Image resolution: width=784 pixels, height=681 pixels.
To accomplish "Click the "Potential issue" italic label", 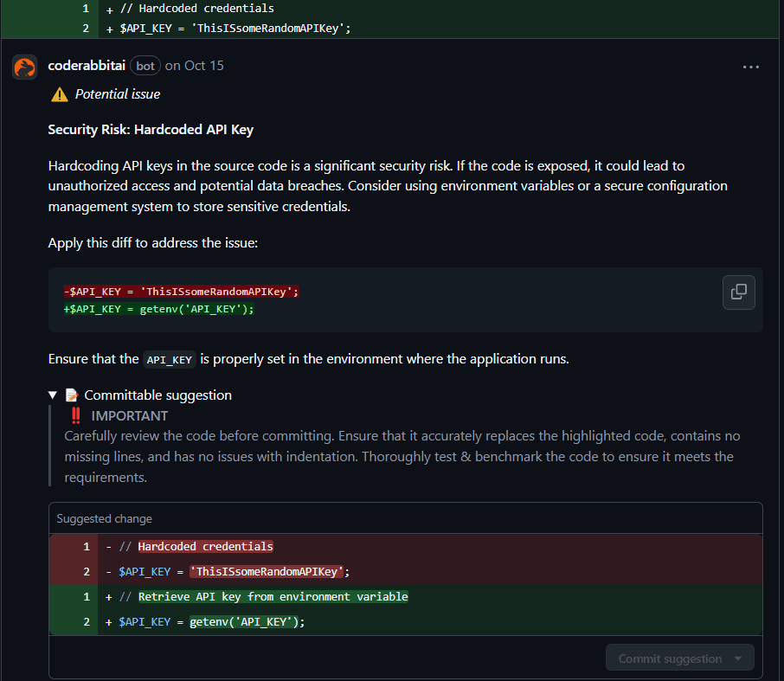I will (x=117, y=94).
